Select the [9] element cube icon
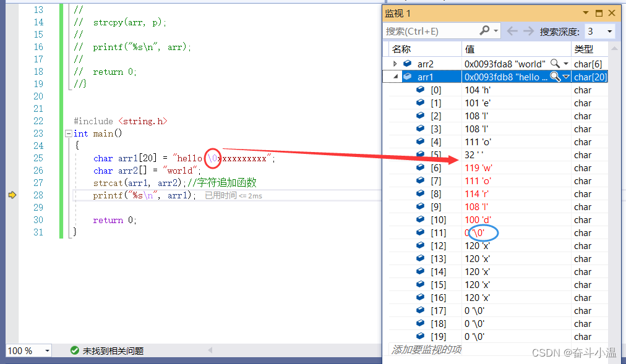The width and height of the screenshot is (626, 364). click(x=421, y=206)
